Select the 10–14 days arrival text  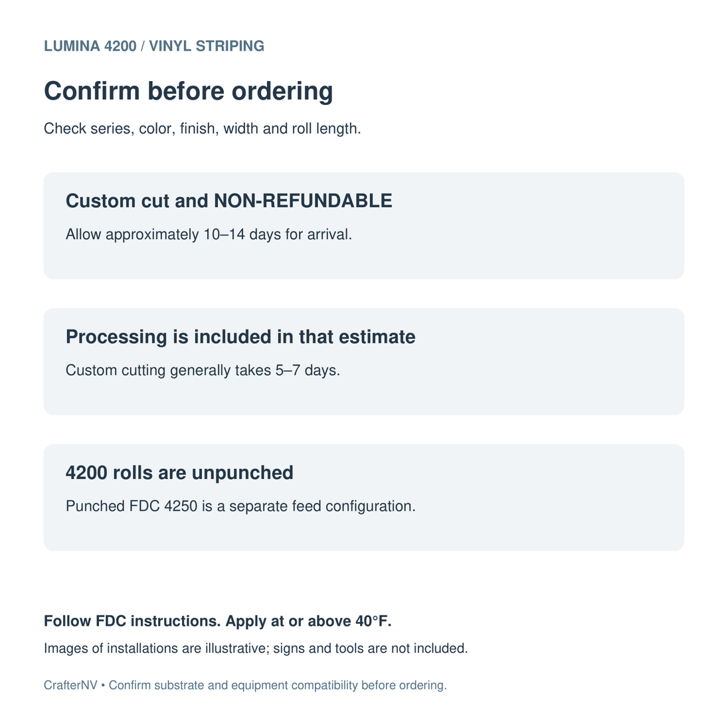click(209, 234)
